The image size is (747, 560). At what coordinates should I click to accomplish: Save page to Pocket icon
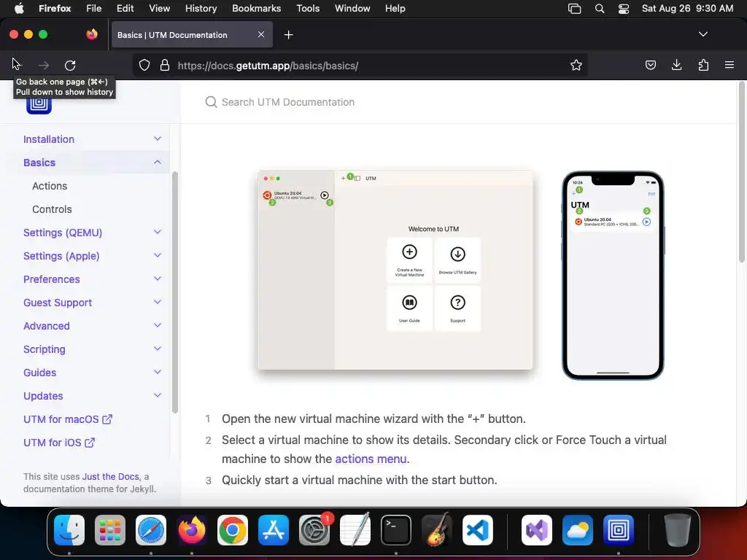pyautogui.click(x=650, y=65)
